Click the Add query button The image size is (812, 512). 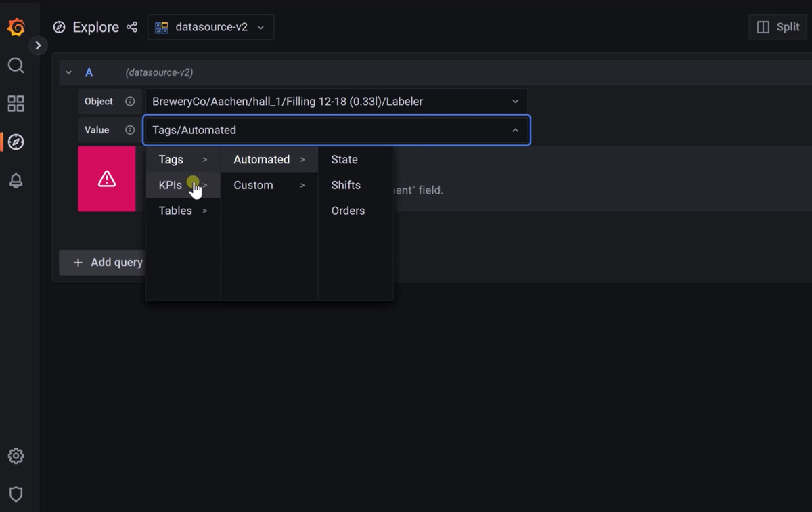[101, 263]
